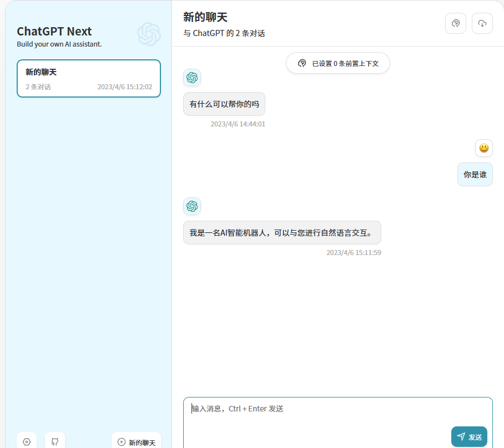Image resolution: width=504 pixels, height=448 pixels.
Task: Click the ChatGPT Next sidebar title
Action: click(x=54, y=32)
